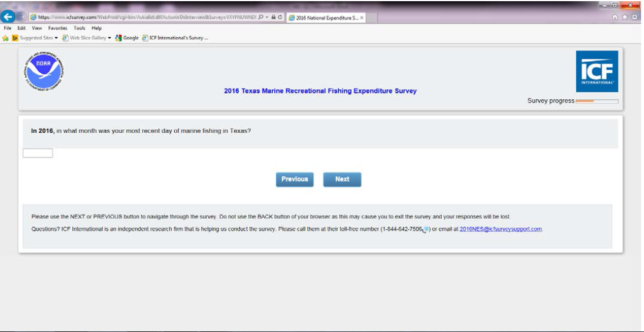644x332 pixels.
Task: Open the Favorites menu
Action: [x=58, y=28]
